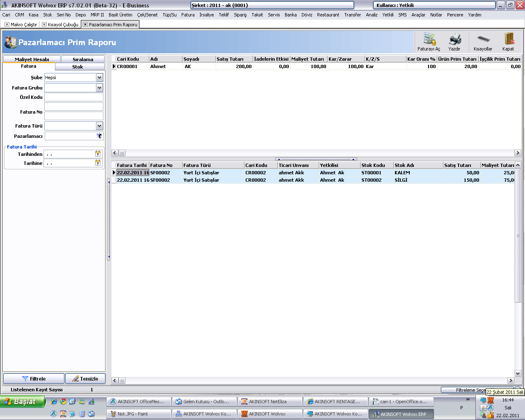Viewport: 525px width, 420px height.
Task: Expand the Fatura Grubu dropdown
Action: point(99,87)
